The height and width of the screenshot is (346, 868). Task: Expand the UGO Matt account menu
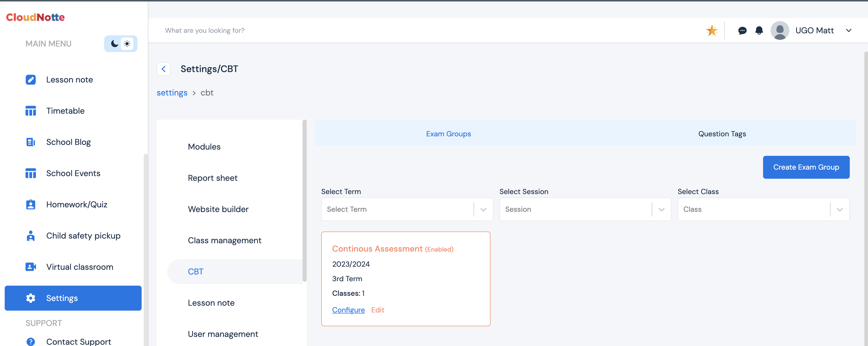click(848, 31)
